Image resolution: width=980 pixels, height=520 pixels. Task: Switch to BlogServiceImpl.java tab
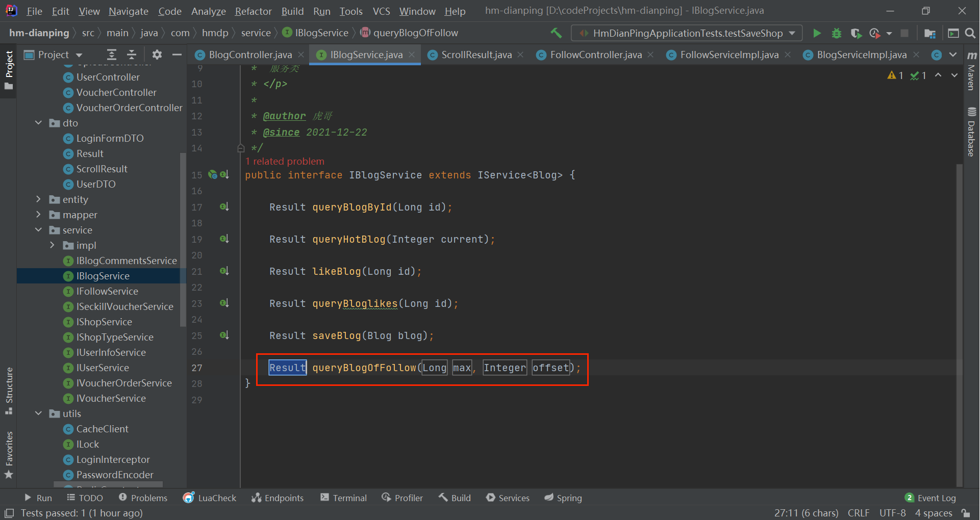pos(862,55)
